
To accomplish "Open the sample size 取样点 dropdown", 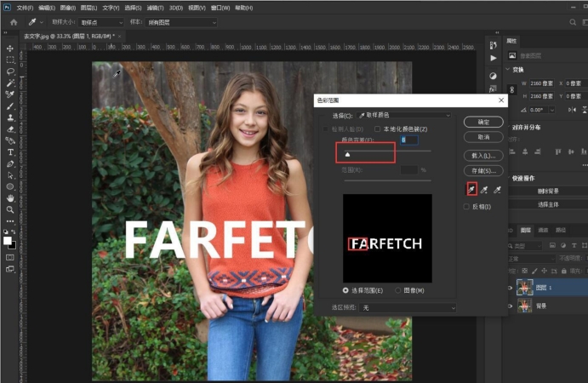I will click(101, 22).
